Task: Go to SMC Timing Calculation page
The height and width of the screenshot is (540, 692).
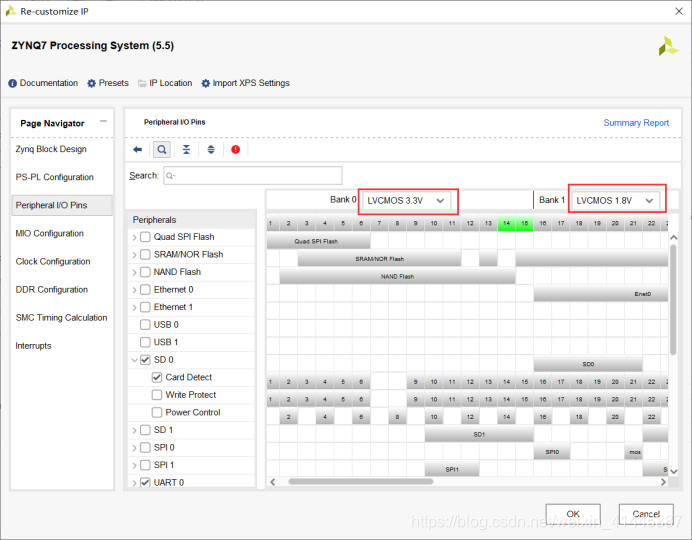Action: (x=61, y=318)
